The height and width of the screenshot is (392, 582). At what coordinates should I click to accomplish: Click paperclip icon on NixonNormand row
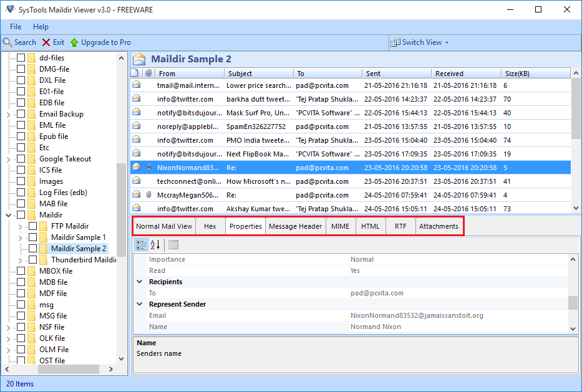[x=149, y=167]
